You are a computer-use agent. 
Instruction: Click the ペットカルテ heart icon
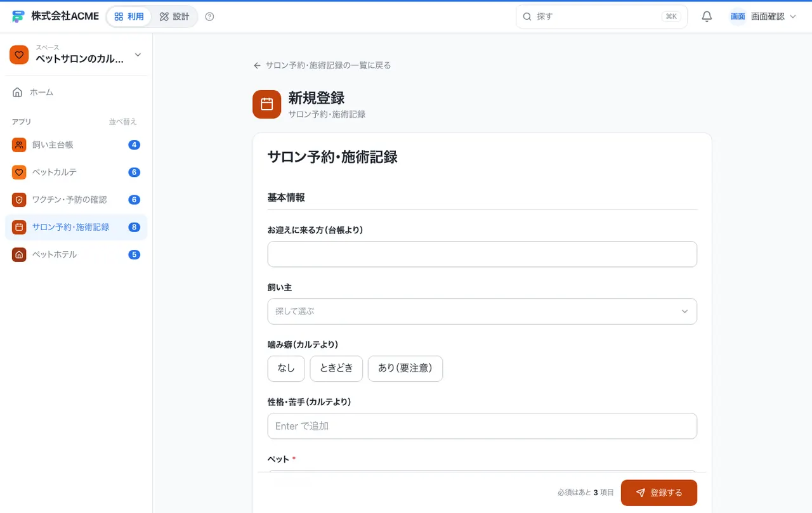(x=19, y=172)
